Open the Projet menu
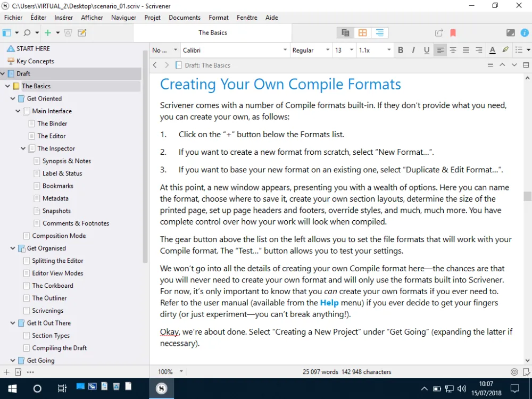532x399 pixels. [x=152, y=18]
